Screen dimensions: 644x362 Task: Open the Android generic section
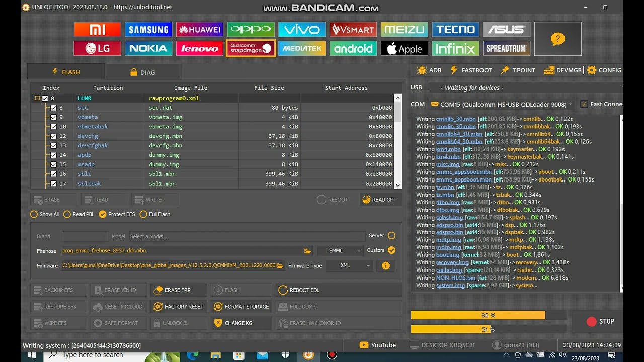pyautogui.click(x=353, y=48)
